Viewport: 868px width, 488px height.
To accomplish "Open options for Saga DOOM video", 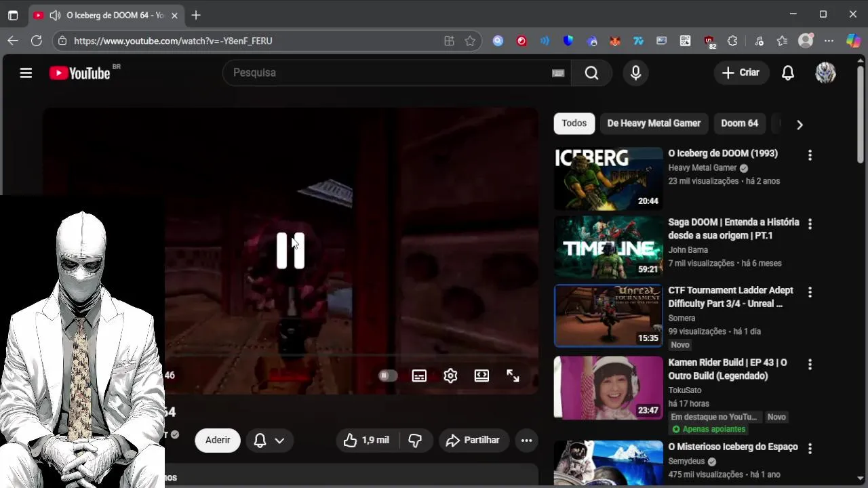I will [x=810, y=224].
